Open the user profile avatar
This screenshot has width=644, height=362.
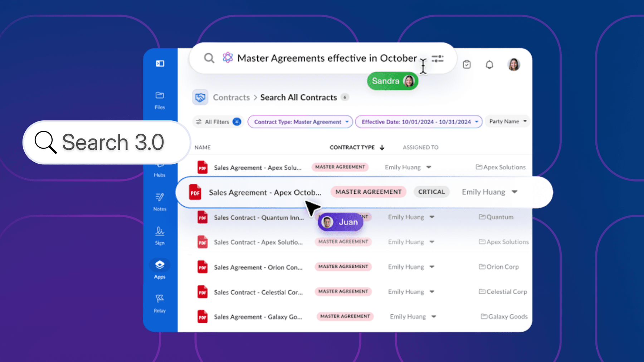514,64
